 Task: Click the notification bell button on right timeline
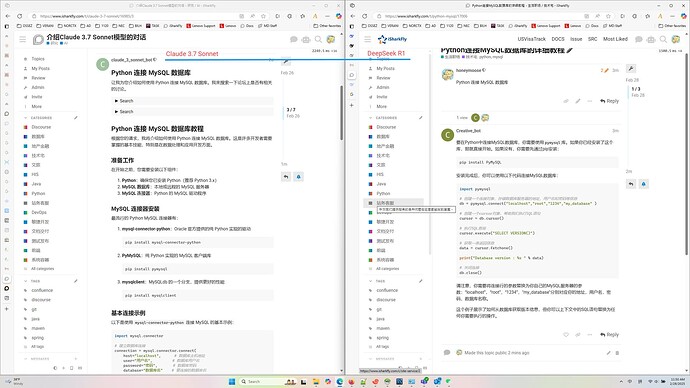point(643,184)
